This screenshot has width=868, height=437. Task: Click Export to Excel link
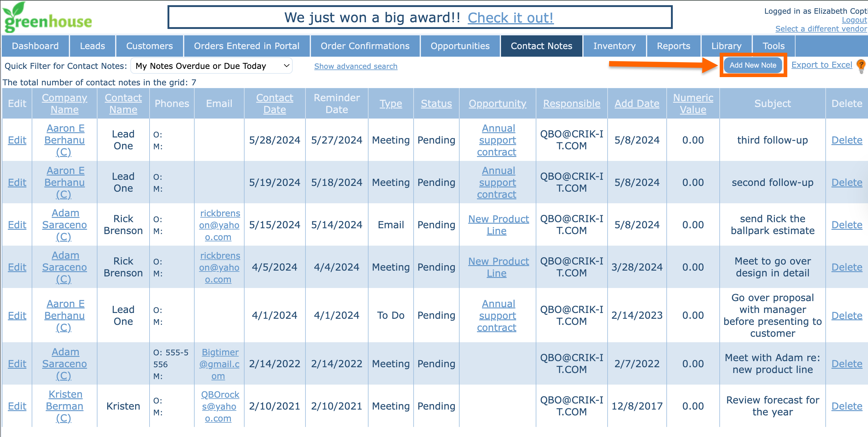pyautogui.click(x=821, y=65)
